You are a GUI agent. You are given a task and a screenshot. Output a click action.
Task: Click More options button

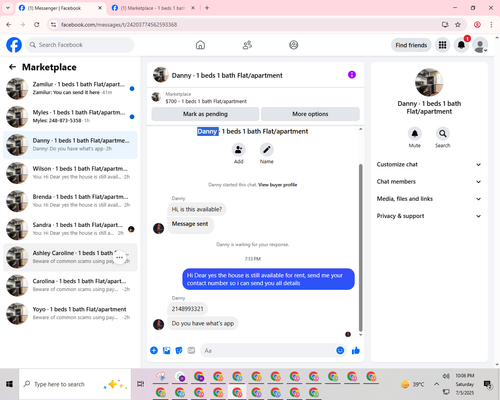310,114
